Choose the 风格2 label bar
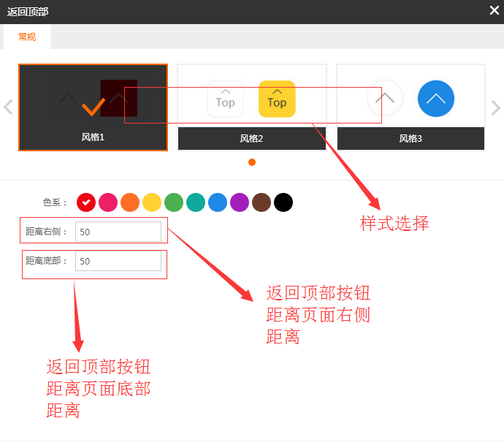The image size is (504, 448). (252, 139)
